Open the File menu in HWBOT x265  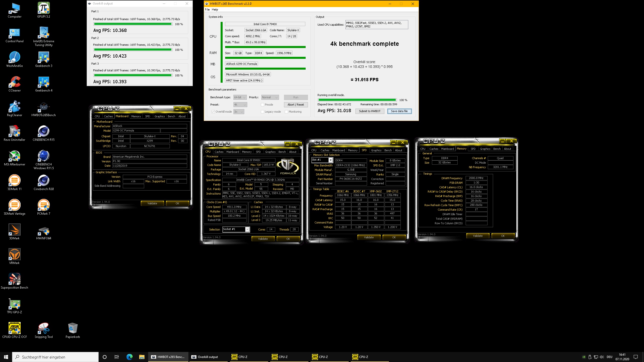click(207, 10)
